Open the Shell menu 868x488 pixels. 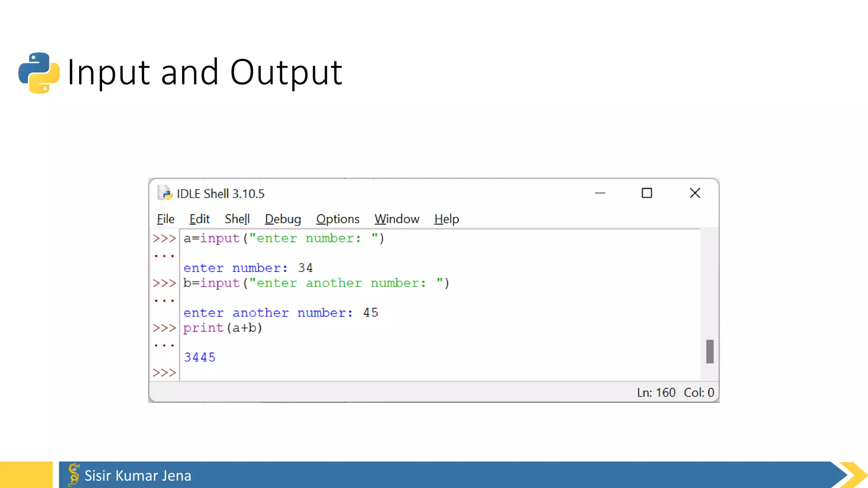237,219
